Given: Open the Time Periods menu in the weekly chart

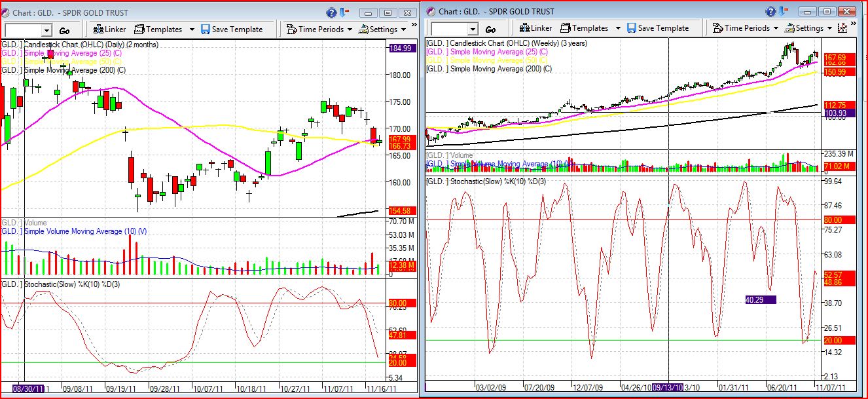Looking at the screenshot, I should [x=746, y=28].
